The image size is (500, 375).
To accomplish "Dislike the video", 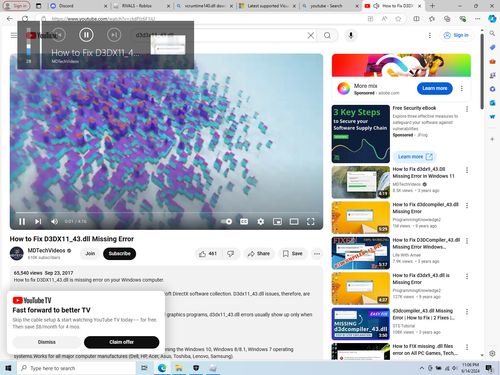I will 231,254.
